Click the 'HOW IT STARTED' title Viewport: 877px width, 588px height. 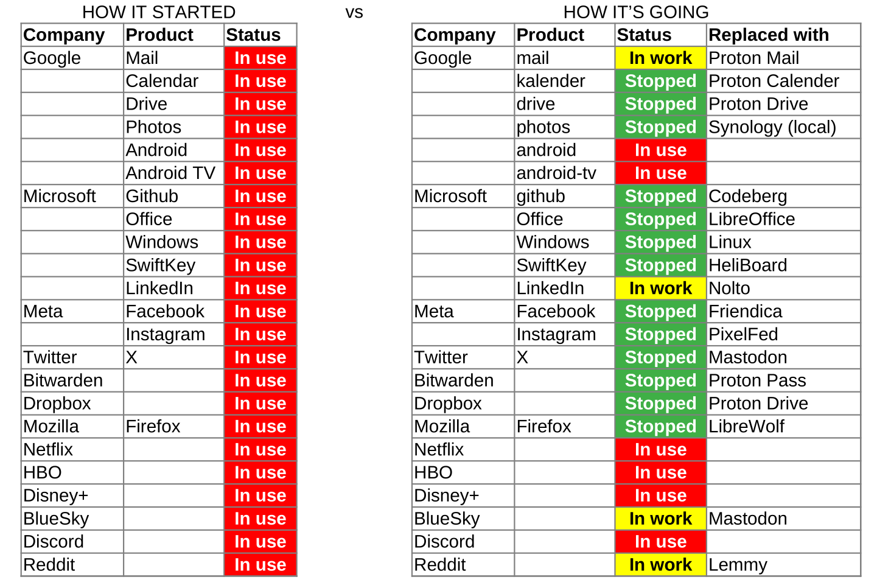(x=159, y=12)
